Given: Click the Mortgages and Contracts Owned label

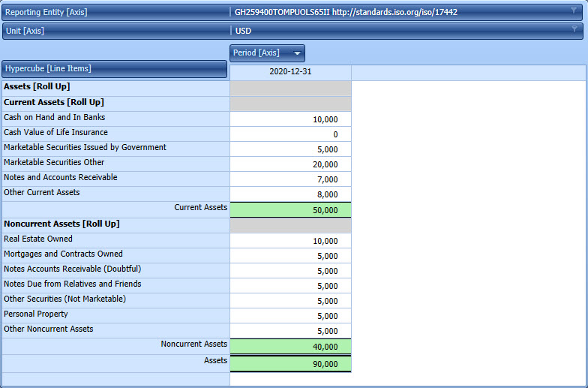Looking at the screenshot, I should [63, 254].
